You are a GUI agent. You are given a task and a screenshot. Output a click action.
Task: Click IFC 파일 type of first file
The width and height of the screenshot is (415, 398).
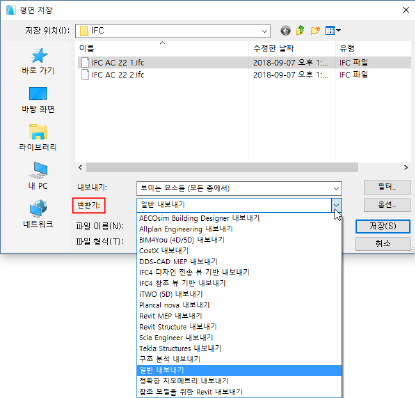pyautogui.click(x=353, y=63)
